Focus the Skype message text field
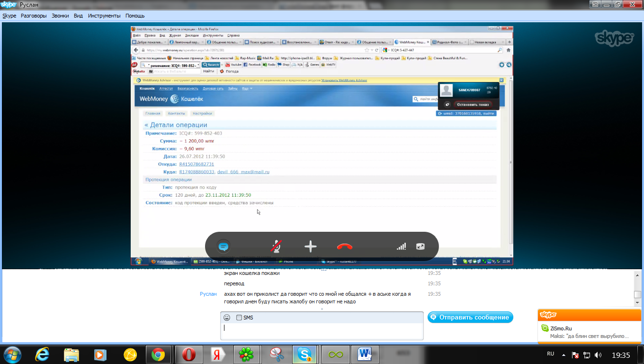644x364 pixels. coord(322,331)
